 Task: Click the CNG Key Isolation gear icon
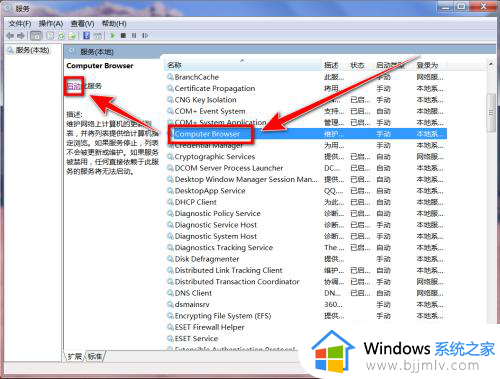coord(170,100)
